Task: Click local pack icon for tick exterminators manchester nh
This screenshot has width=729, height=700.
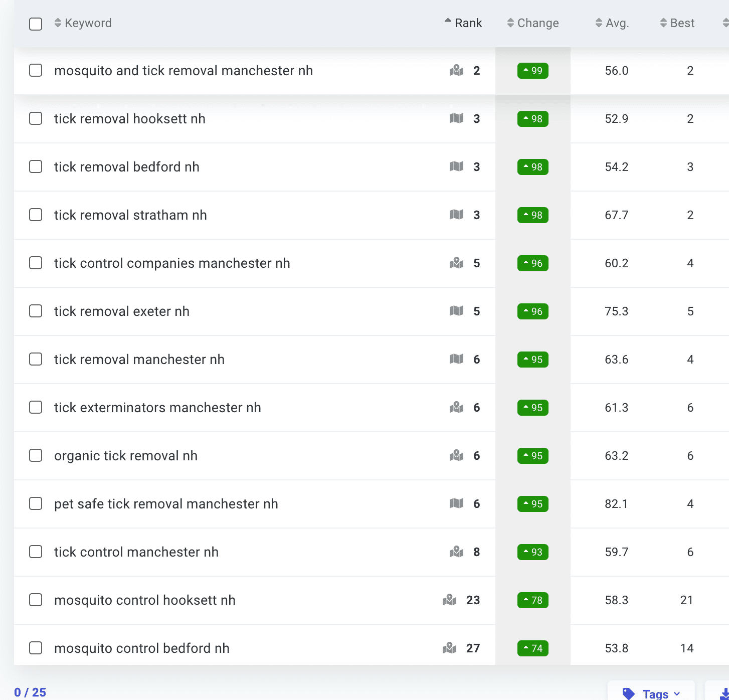Action: (x=456, y=408)
